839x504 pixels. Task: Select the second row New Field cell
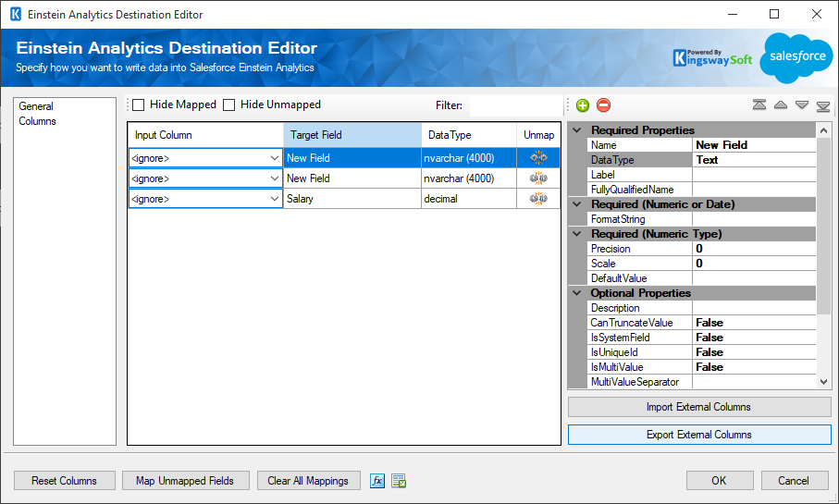[x=352, y=178]
